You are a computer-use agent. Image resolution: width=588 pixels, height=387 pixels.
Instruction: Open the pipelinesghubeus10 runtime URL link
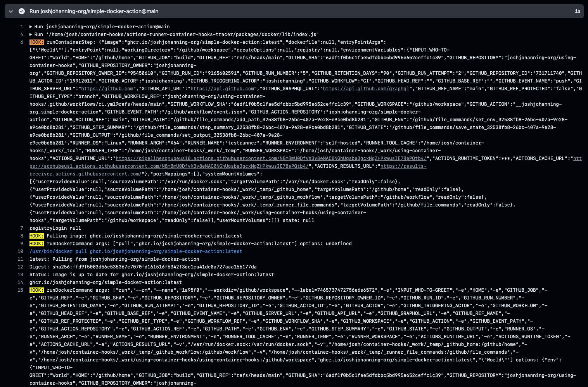click(x=272, y=158)
